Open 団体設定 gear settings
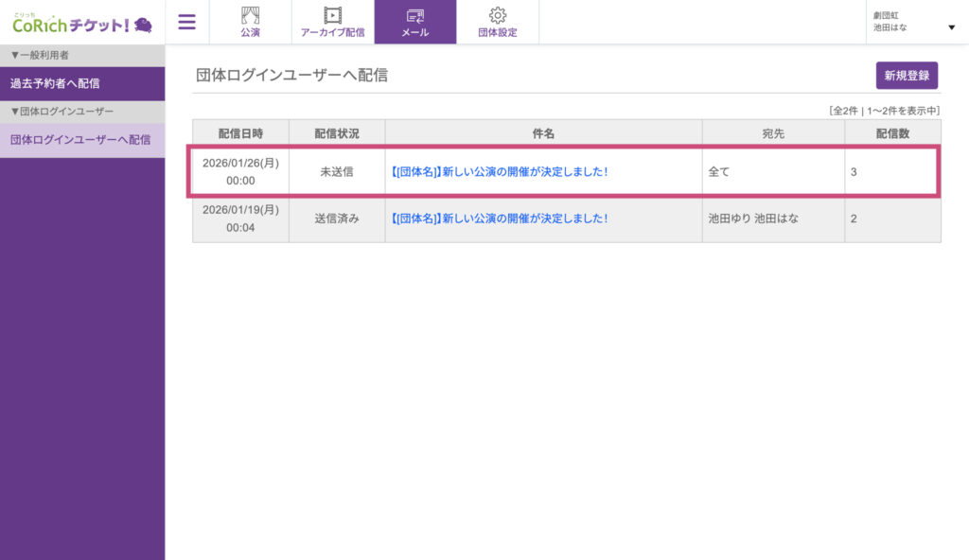The width and height of the screenshot is (969, 560). (x=497, y=22)
